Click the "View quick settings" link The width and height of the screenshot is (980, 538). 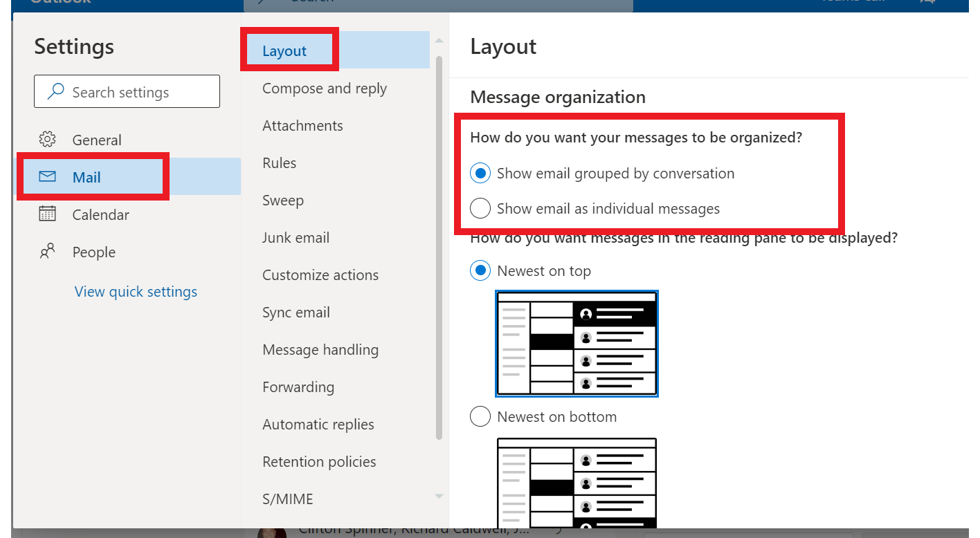(x=136, y=291)
